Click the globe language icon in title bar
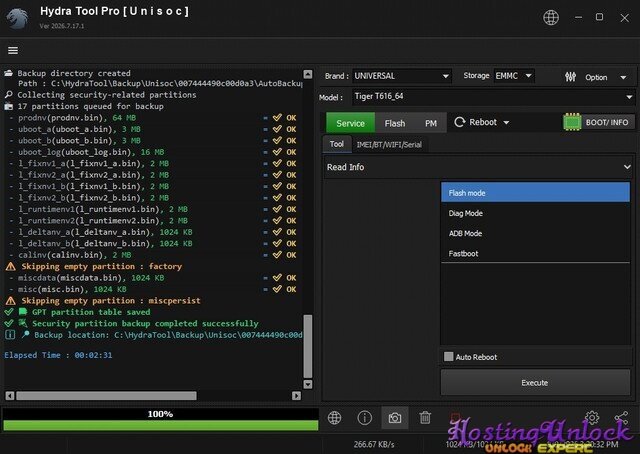The width and height of the screenshot is (640, 454). pos(551,18)
